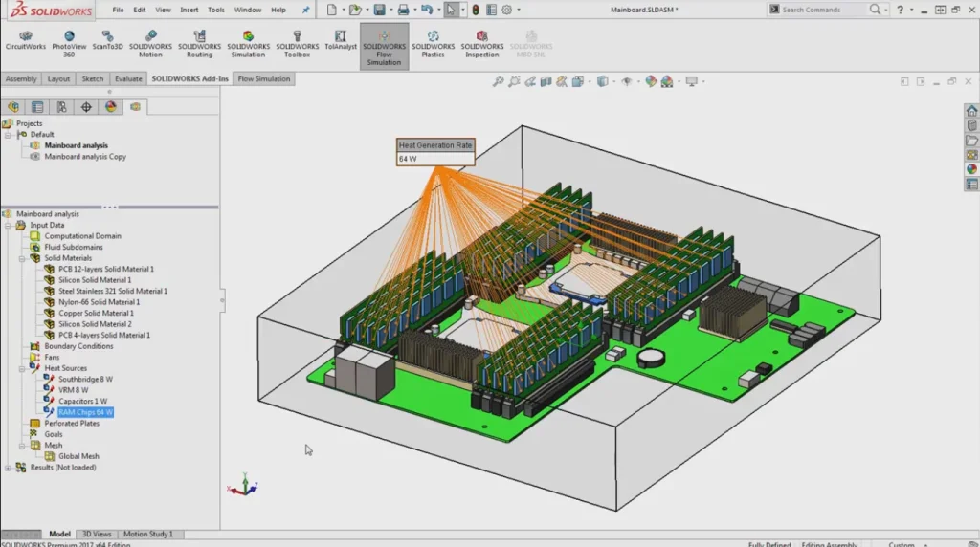This screenshot has width=980, height=547.
Task: Collapse the Input Data node
Action: coord(8,225)
